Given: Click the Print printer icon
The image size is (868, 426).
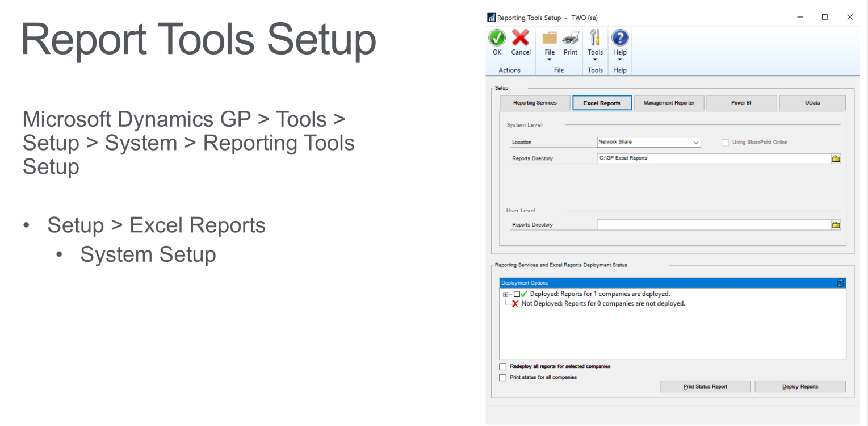Looking at the screenshot, I should pos(571,43).
